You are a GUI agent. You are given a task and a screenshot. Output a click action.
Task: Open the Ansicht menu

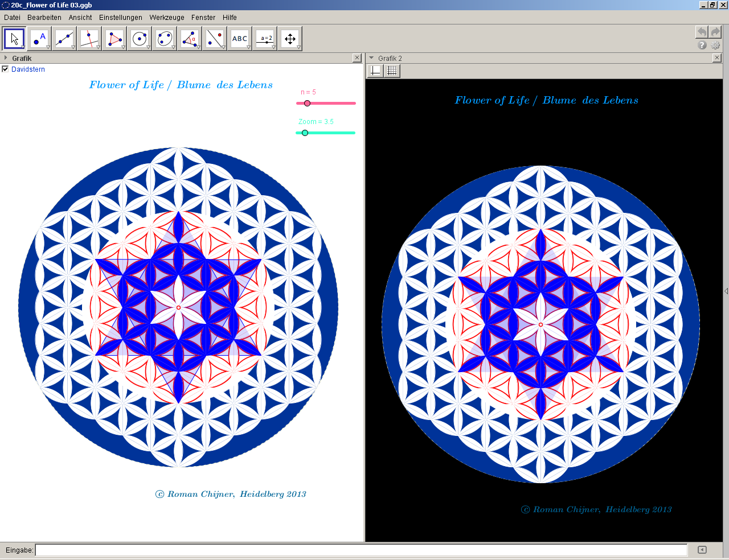[x=80, y=18]
